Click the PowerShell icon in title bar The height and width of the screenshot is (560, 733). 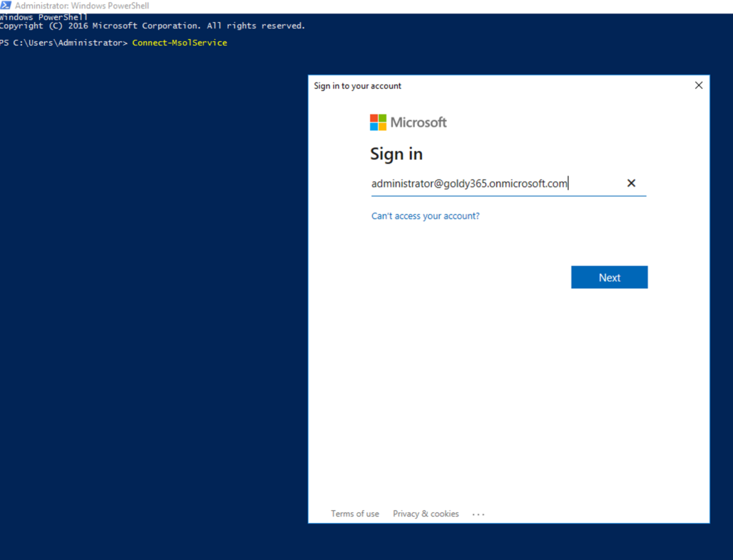(6, 6)
